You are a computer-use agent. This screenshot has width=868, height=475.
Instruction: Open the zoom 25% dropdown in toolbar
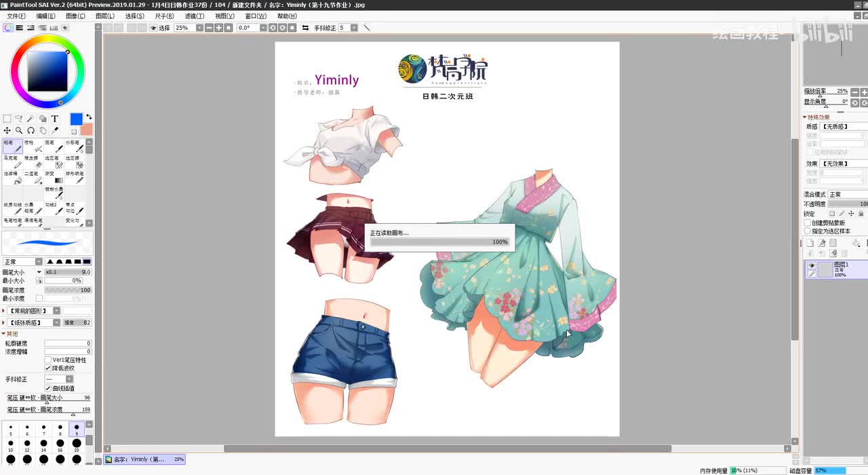(199, 28)
